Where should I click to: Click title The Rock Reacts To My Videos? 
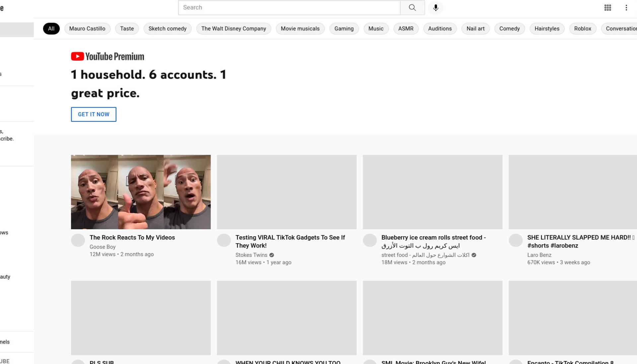(x=132, y=238)
